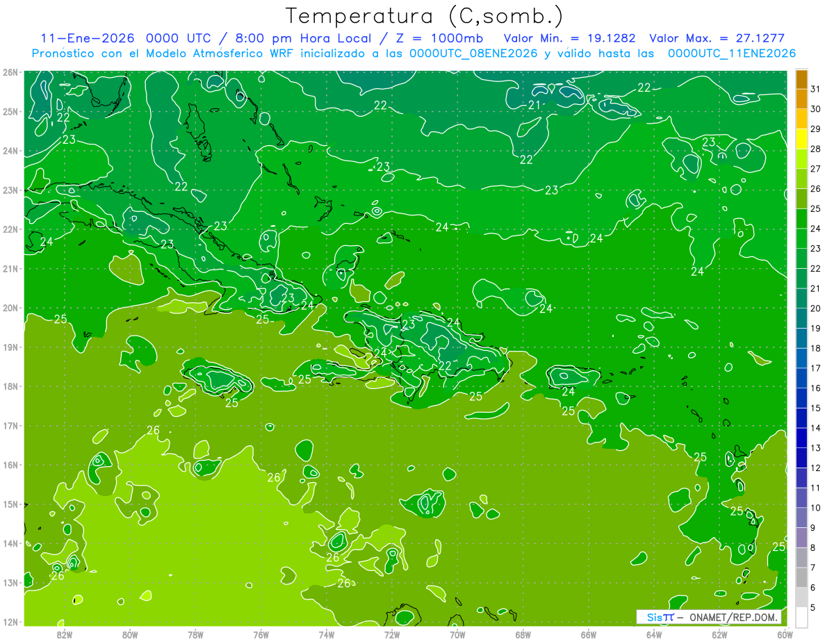
Task: Click the '20N' latitude label
Action: [x=10, y=308]
